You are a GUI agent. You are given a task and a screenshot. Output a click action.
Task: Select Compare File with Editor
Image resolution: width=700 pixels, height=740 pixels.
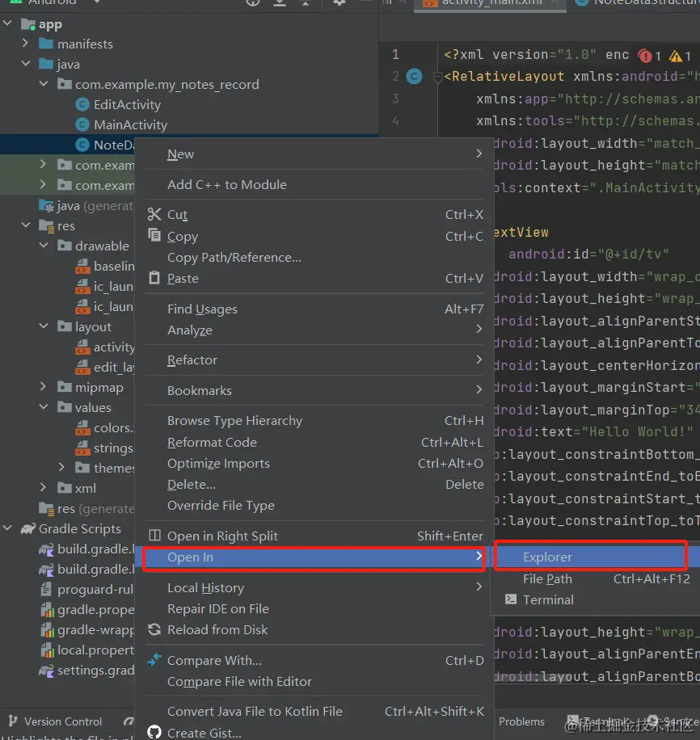coord(314,682)
